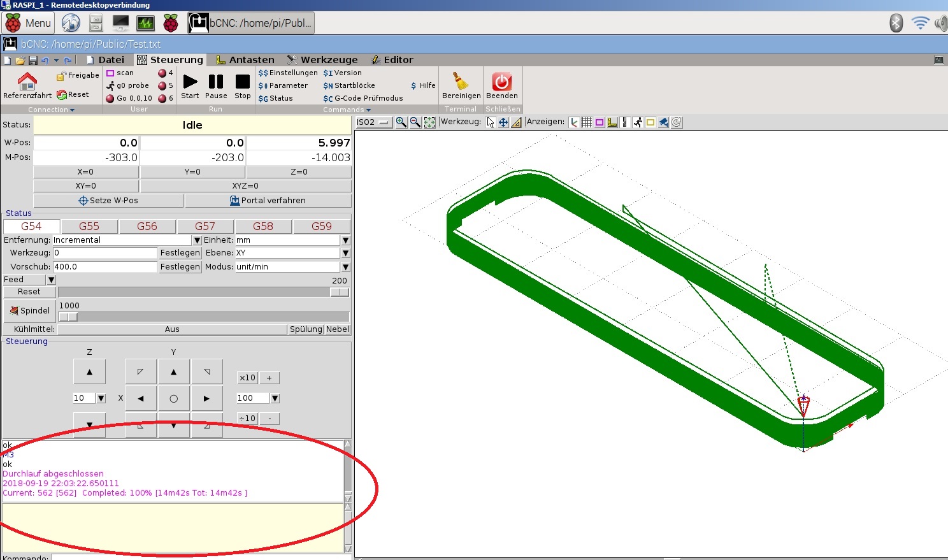Open the Ebene XY dropdown
948x560 pixels.
(345, 253)
